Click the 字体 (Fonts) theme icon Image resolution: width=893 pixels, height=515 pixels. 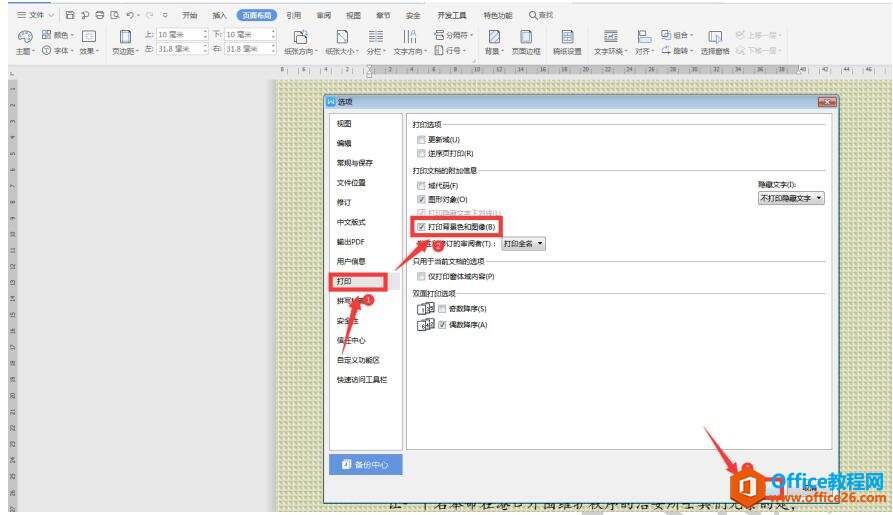[46, 51]
